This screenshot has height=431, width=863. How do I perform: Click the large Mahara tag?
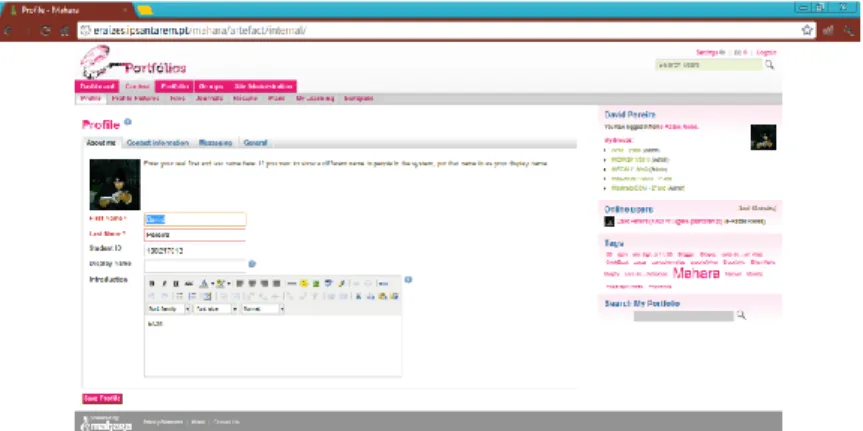coord(696,273)
